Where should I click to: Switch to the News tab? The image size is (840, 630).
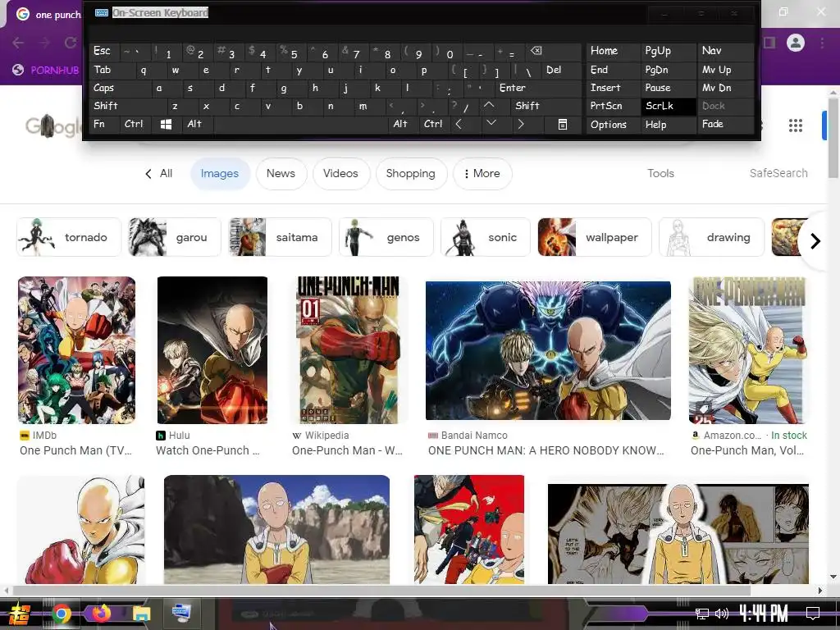281,174
